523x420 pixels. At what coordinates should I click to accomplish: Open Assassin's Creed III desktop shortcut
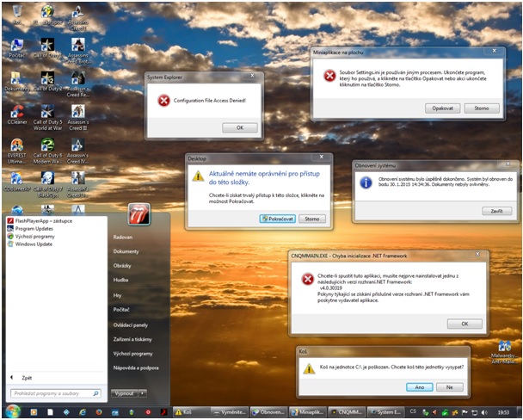[x=78, y=113]
